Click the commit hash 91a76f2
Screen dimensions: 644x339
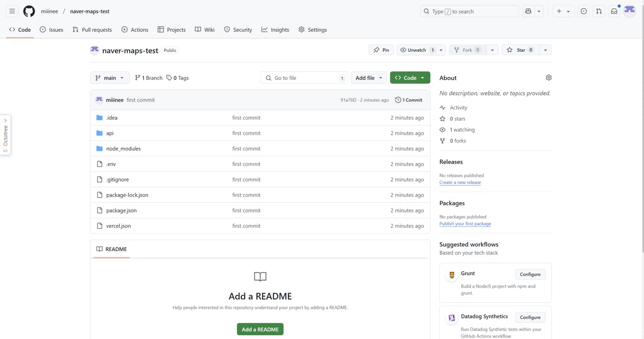click(x=348, y=100)
